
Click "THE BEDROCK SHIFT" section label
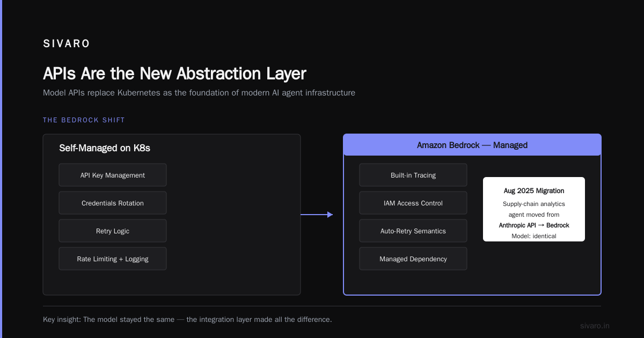[84, 120]
